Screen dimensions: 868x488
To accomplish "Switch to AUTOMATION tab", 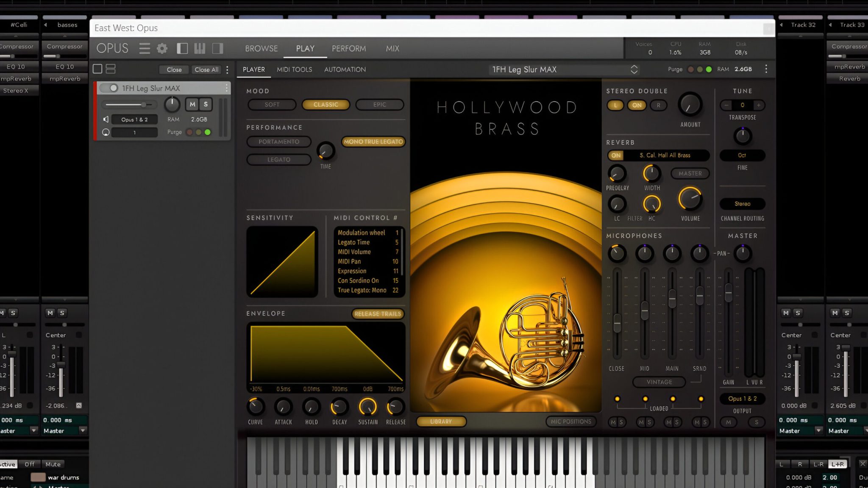I will [345, 69].
